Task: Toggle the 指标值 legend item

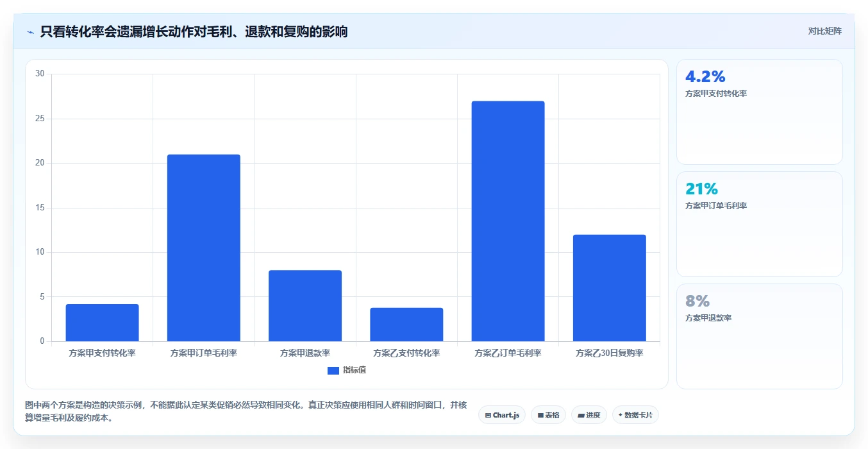Action: (x=347, y=370)
